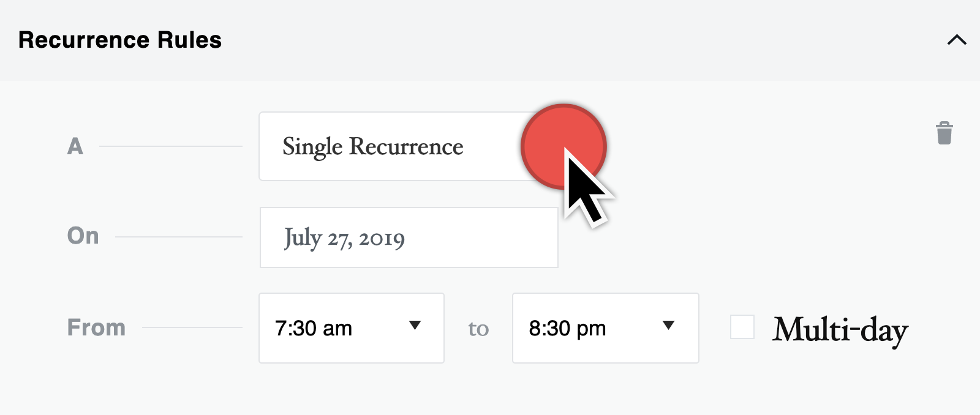Click the 'From' row label
Image resolution: width=980 pixels, height=415 pixels.
tap(96, 327)
